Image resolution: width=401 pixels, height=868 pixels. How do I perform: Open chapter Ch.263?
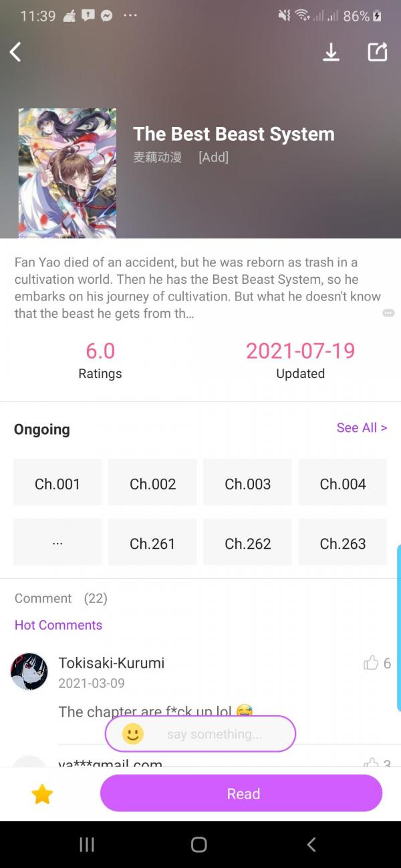point(343,543)
